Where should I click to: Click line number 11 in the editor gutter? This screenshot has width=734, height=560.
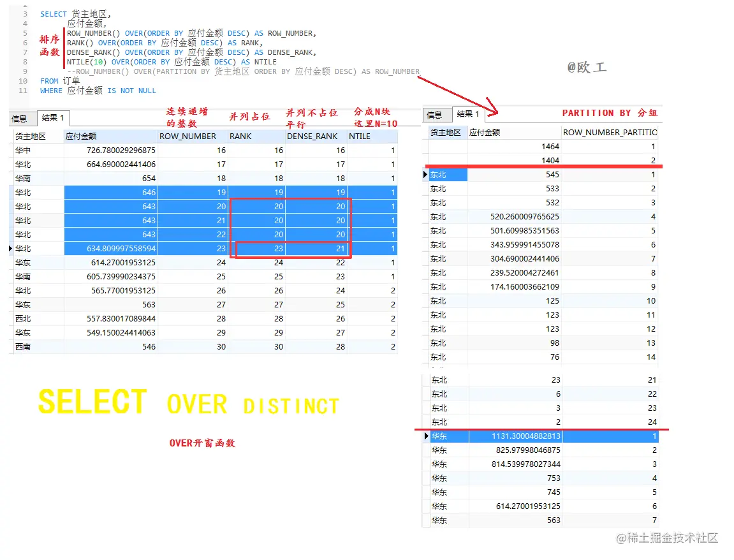23,91
